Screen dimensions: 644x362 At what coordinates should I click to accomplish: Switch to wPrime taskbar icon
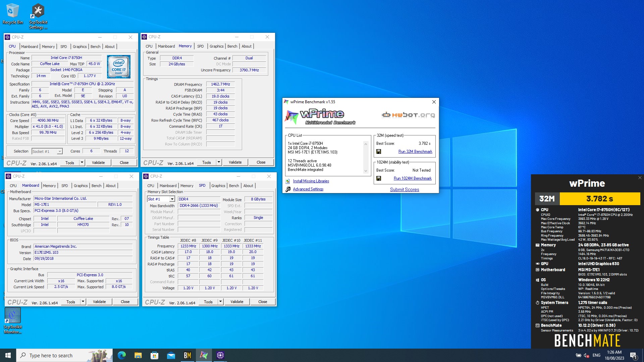[x=204, y=355]
